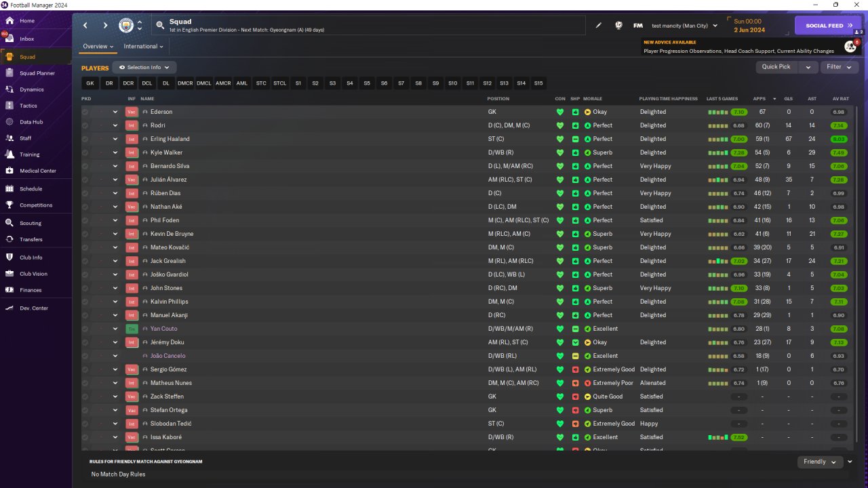Click the FM logo menu
Image resolution: width=868 pixels, height=488 pixels.
pos(638,26)
